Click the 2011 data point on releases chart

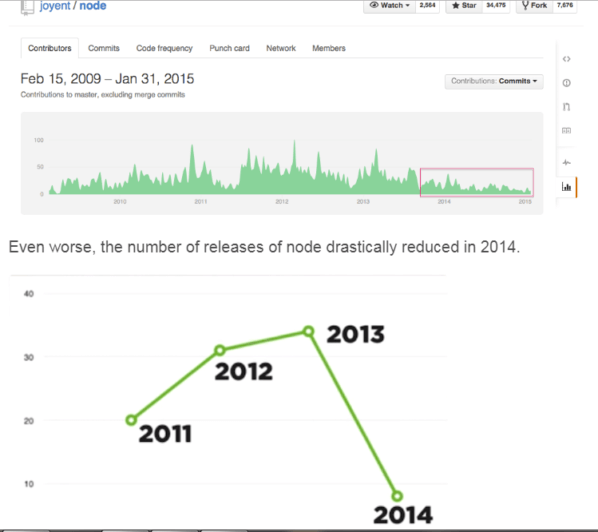click(131, 420)
